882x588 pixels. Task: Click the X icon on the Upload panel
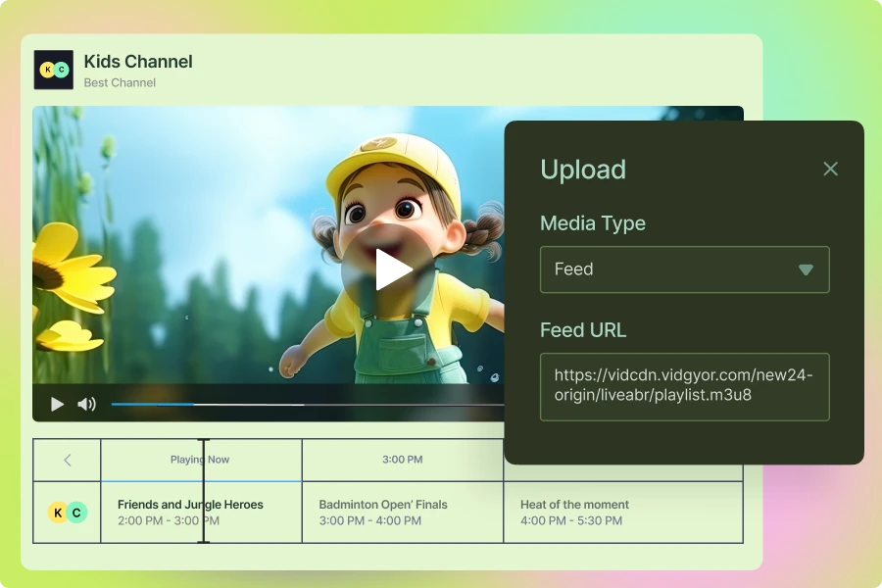[x=830, y=169]
